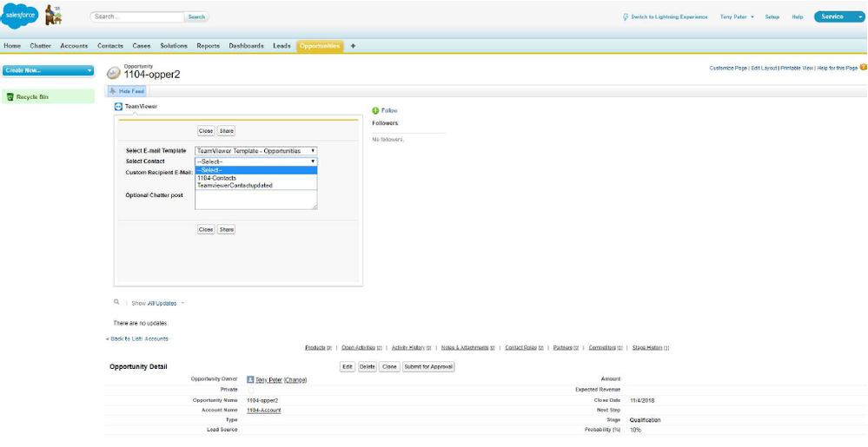Expand the Tony Peter user menu

pyautogui.click(x=737, y=17)
